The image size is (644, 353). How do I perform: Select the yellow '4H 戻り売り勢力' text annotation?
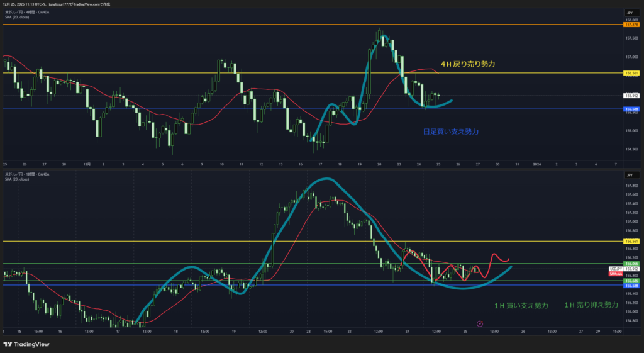[x=467, y=64]
